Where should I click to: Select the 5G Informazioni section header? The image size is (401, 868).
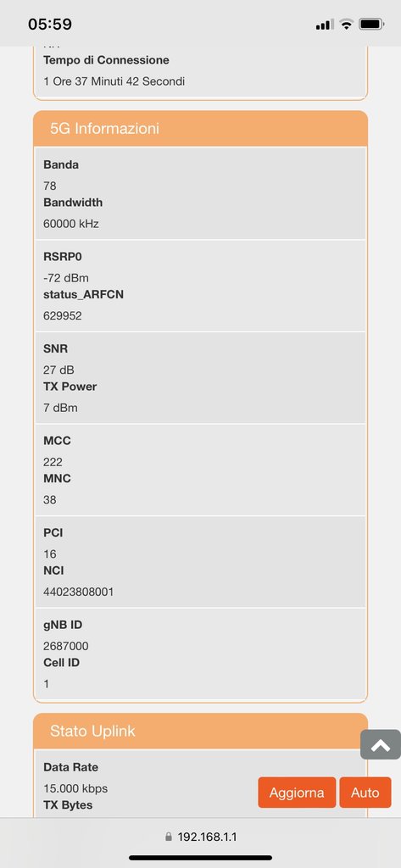point(200,129)
